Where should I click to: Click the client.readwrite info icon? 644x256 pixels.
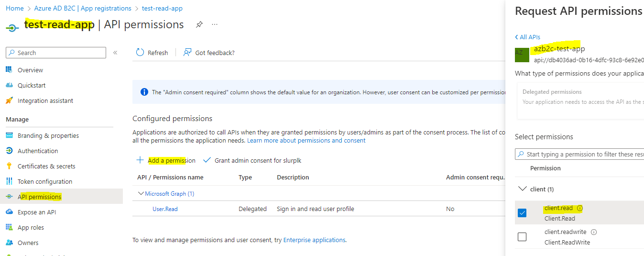[594, 232]
